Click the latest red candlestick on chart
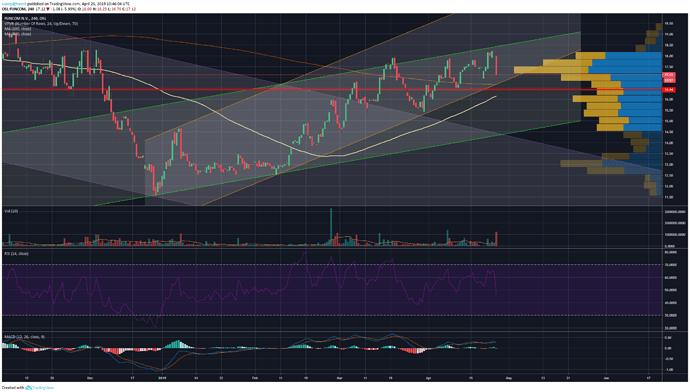690x392 pixels. (x=496, y=65)
